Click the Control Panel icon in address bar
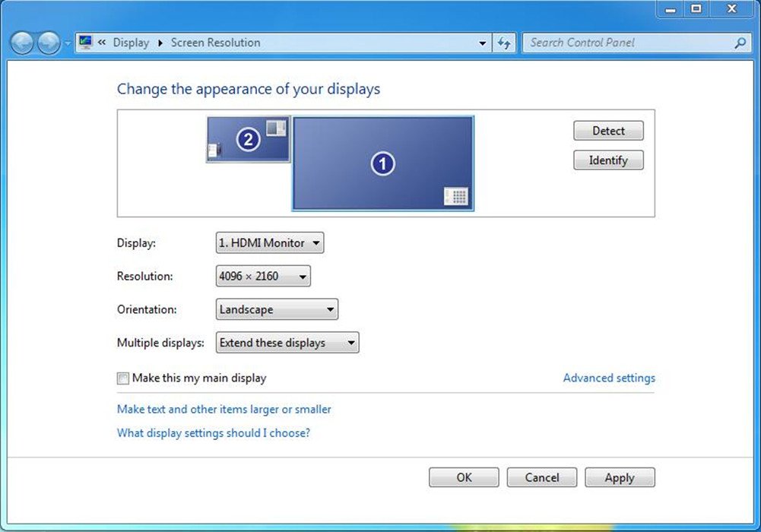The height and width of the screenshot is (532, 761). click(85, 43)
